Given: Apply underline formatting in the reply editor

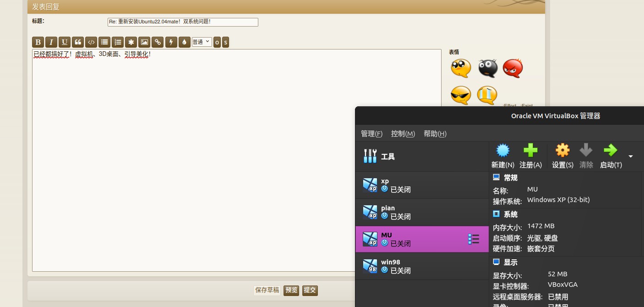Looking at the screenshot, I should point(65,42).
